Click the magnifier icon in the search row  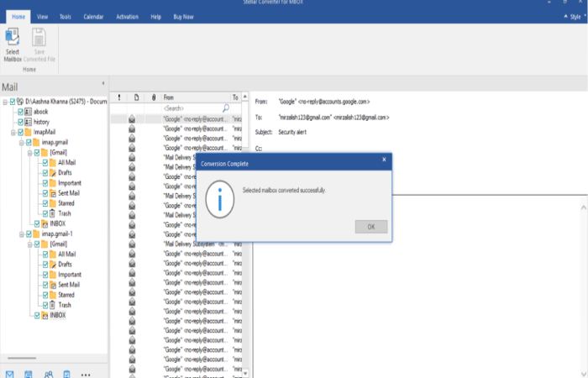(x=226, y=108)
